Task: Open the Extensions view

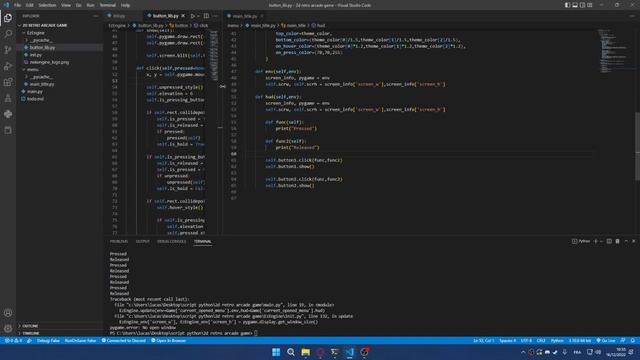Action: [x=8, y=82]
